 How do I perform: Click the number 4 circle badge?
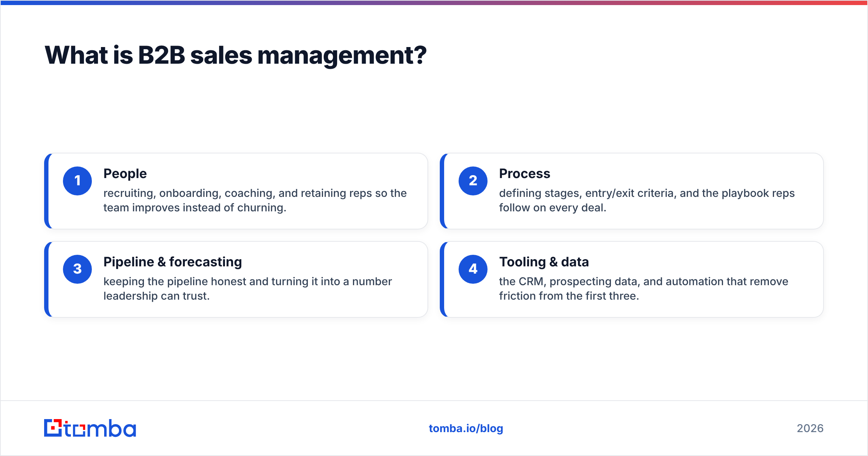tap(473, 269)
